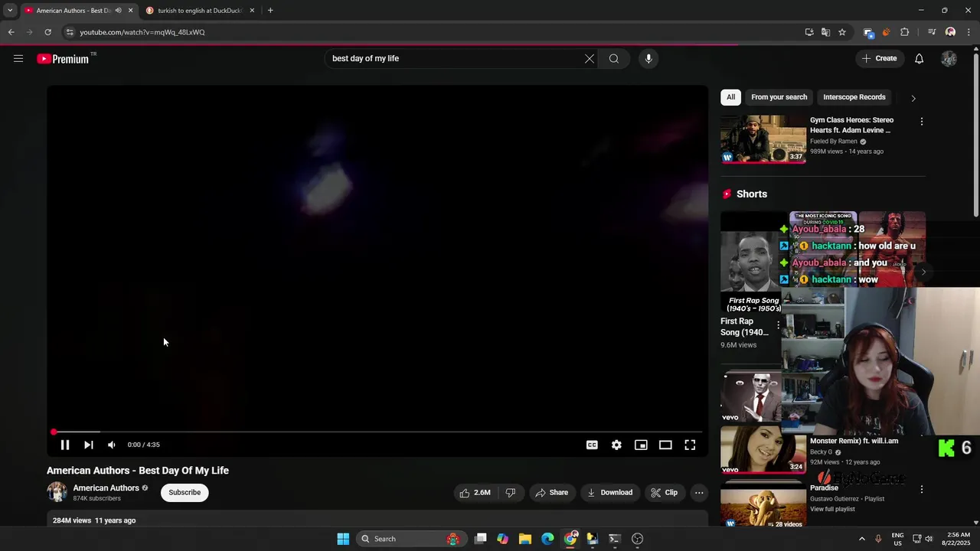Viewport: 980px width, 551px height.
Task: Open the Stereo Hearts video title
Action: pos(851,125)
